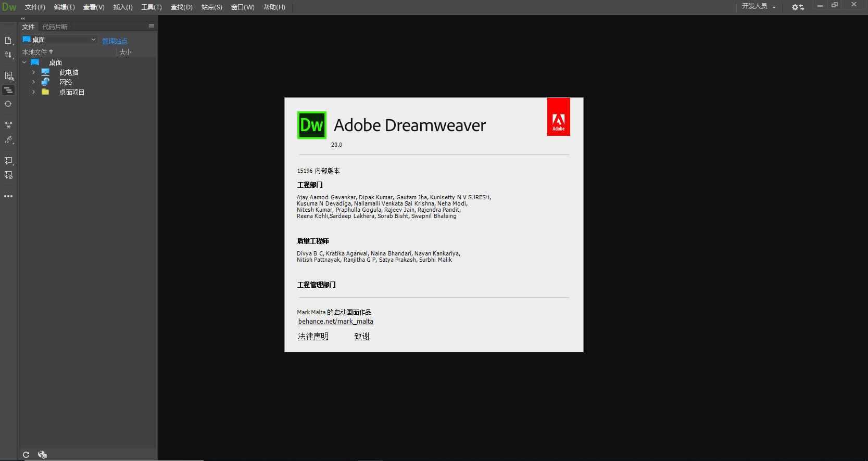Click the 管理站点 link
868x461 pixels.
coord(115,41)
